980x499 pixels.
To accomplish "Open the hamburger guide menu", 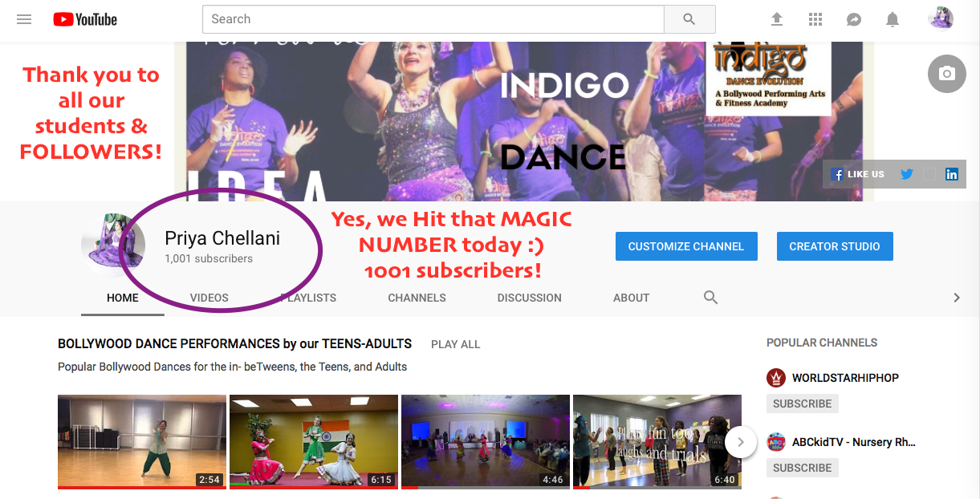I will pyautogui.click(x=24, y=19).
